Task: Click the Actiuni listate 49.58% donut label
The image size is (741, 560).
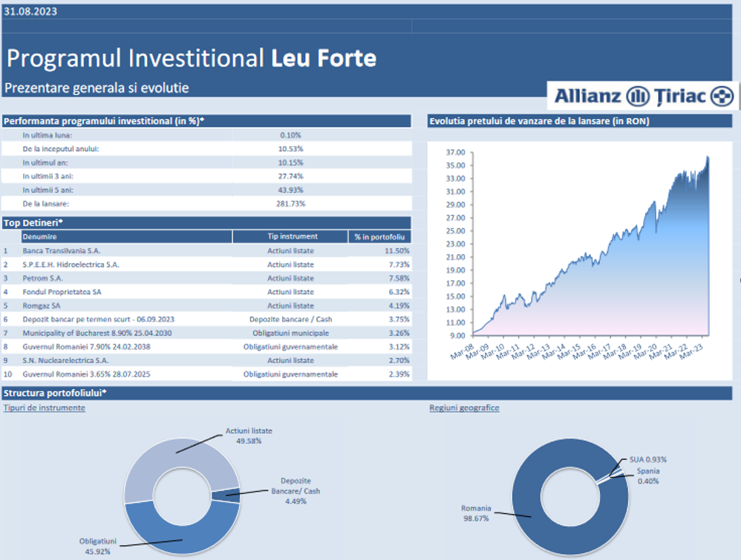Action: pyautogui.click(x=249, y=436)
